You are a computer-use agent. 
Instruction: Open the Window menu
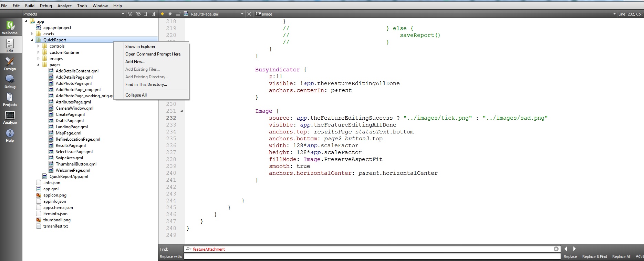point(100,6)
